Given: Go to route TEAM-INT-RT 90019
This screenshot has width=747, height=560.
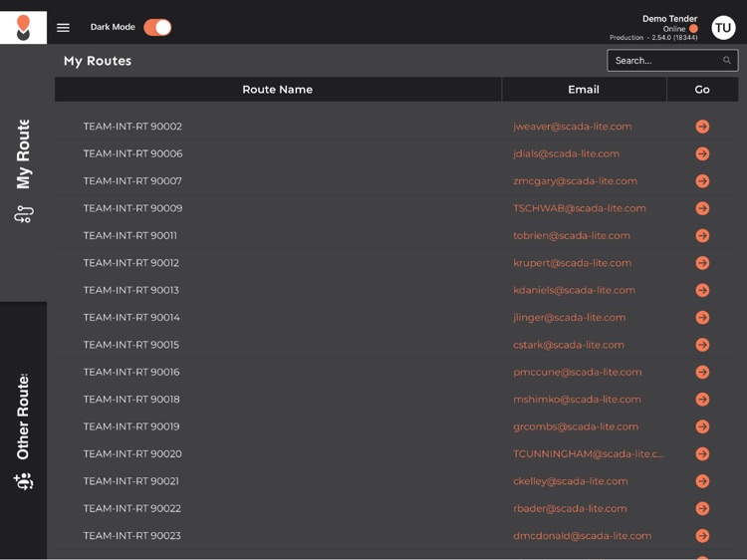Looking at the screenshot, I should tap(702, 426).
